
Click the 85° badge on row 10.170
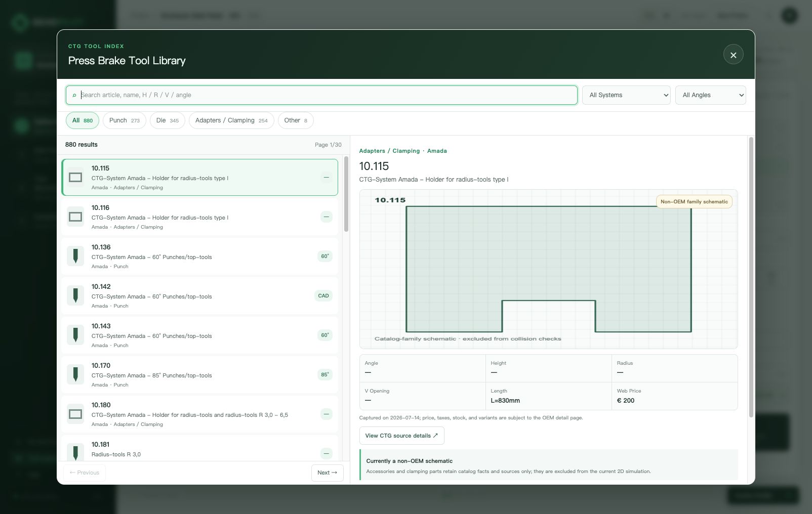coord(325,375)
